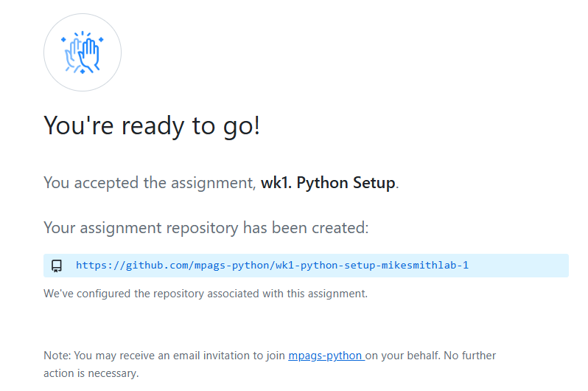Click "Your assignment repository has been created:" text
The width and height of the screenshot is (588, 391).
pos(206,228)
